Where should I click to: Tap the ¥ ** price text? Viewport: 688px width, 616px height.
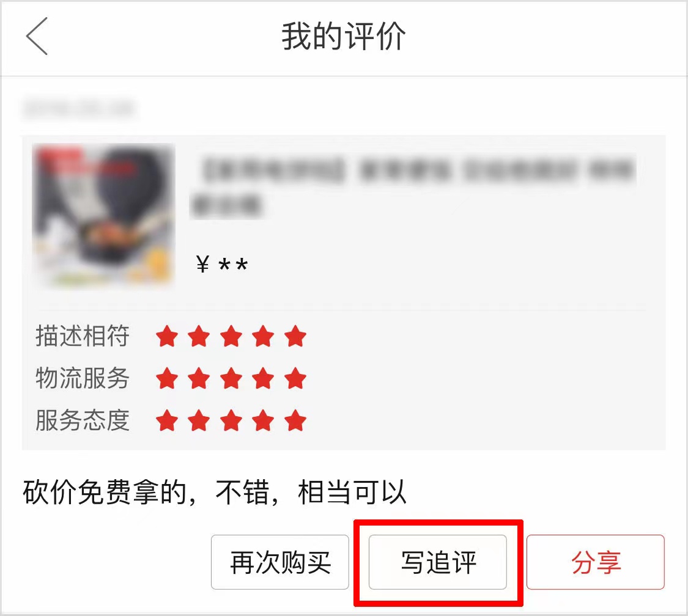pyautogui.click(x=222, y=265)
